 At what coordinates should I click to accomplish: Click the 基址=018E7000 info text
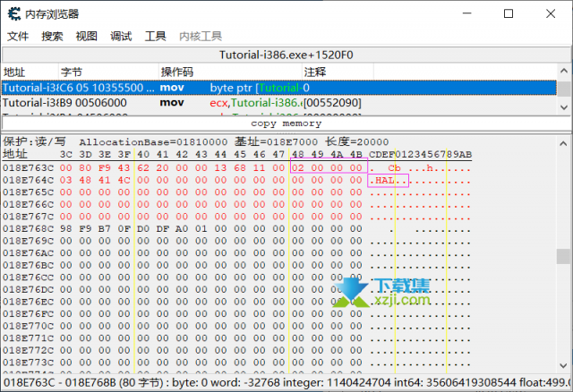277,141
